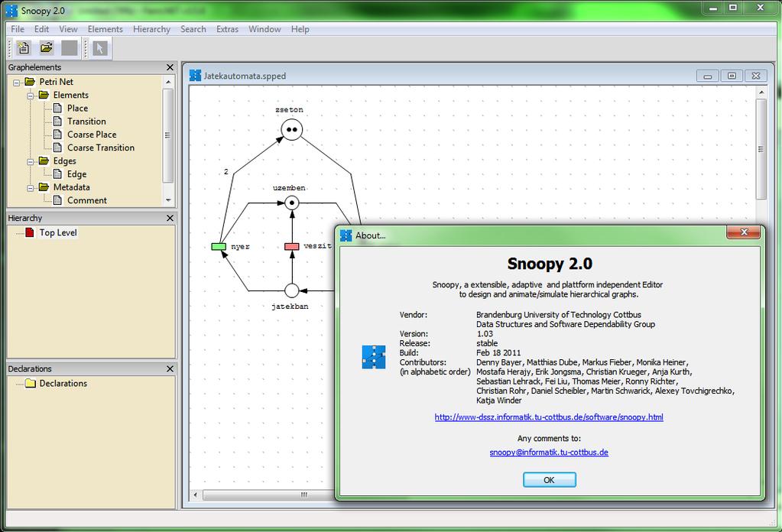The width and height of the screenshot is (782, 532).
Task: Open the Search menu
Action: pyautogui.click(x=193, y=29)
